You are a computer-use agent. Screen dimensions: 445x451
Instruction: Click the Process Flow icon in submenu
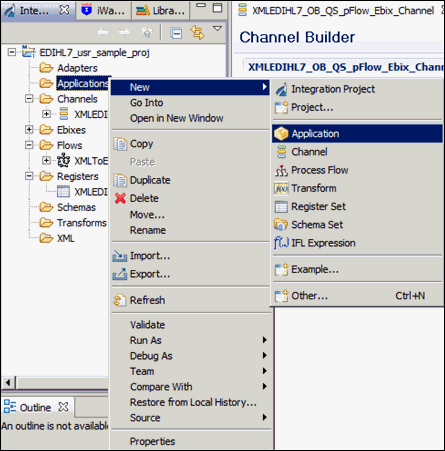(x=281, y=170)
